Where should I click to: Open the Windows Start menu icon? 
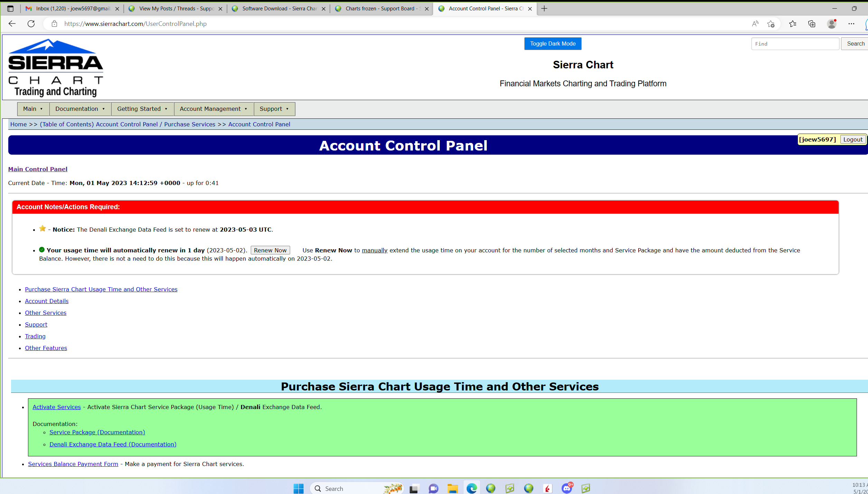pyautogui.click(x=298, y=488)
